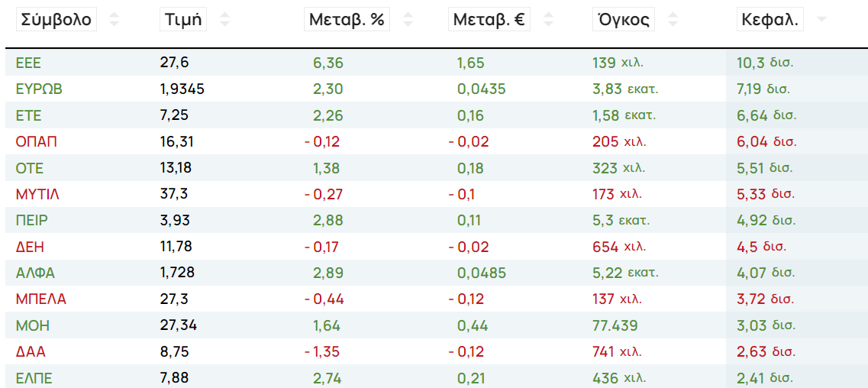The width and height of the screenshot is (868, 388).
Task: Open the ΠΕΙΡ stock symbol
Action: [32, 220]
